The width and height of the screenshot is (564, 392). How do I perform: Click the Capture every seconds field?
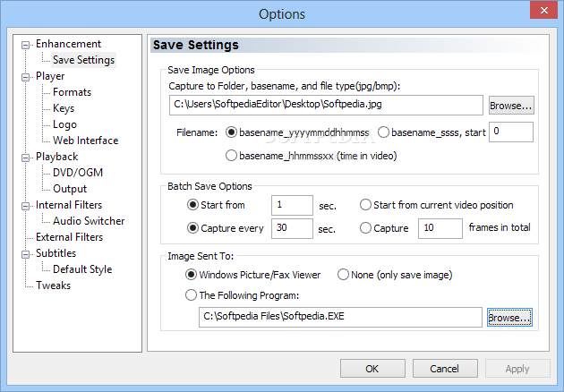click(x=292, y=228)
